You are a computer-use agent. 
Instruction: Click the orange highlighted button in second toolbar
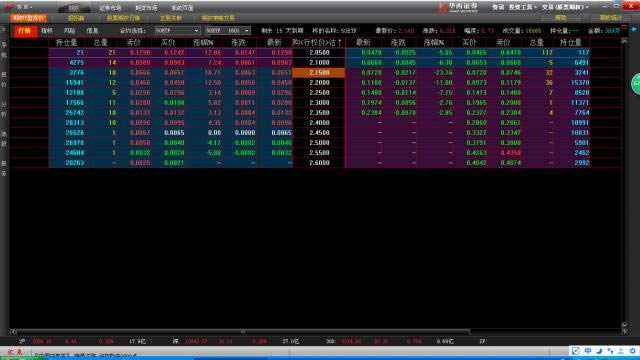coord(29,18)
